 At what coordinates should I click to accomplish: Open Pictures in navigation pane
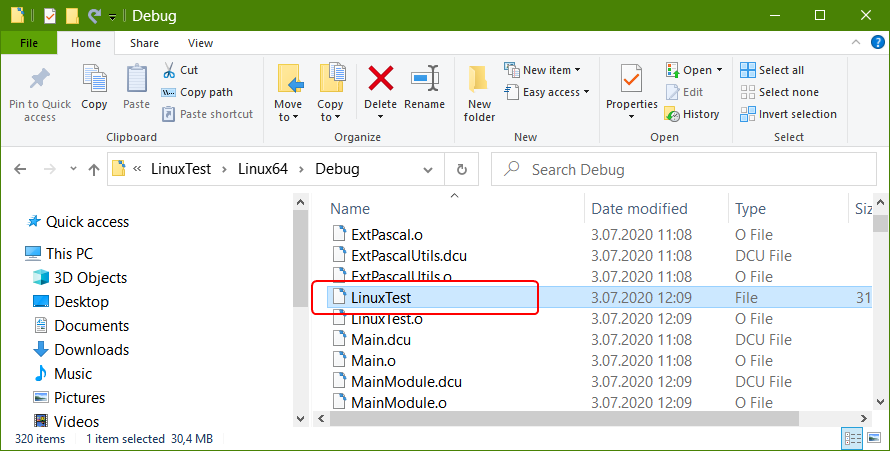pos(69,398)
